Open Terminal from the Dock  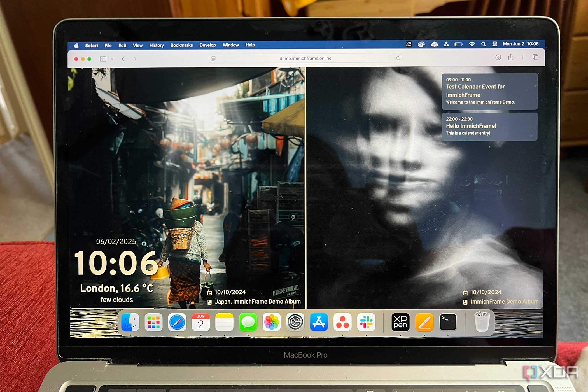click(448, 322)
